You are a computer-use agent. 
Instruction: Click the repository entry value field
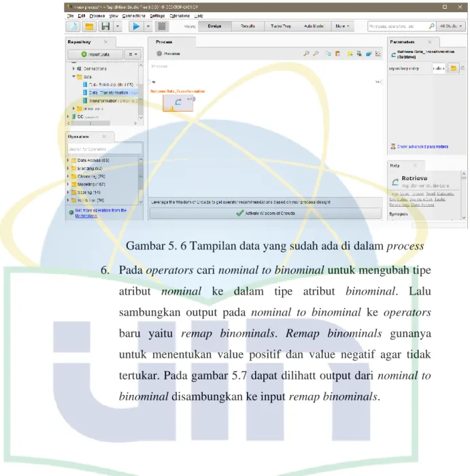coord(439,68)
